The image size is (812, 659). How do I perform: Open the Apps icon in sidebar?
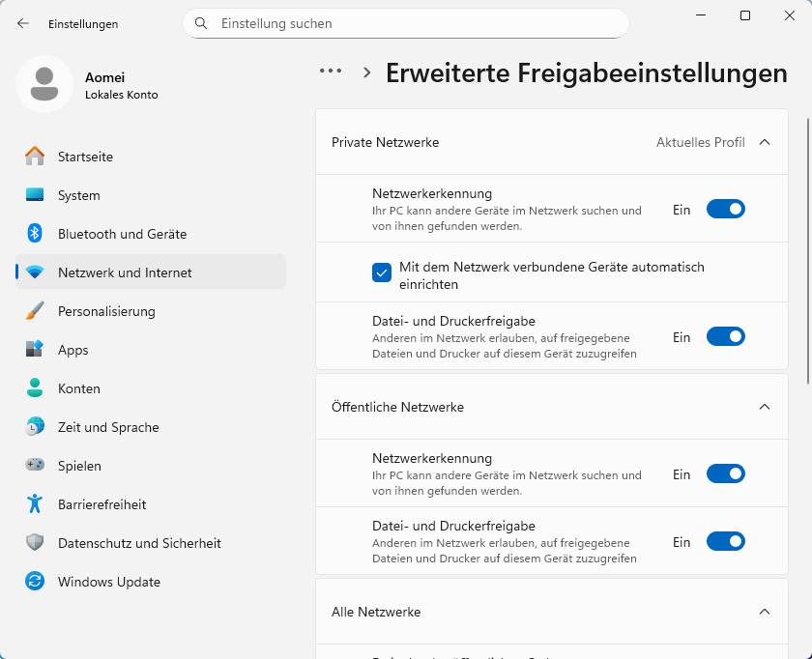(35, 350)
